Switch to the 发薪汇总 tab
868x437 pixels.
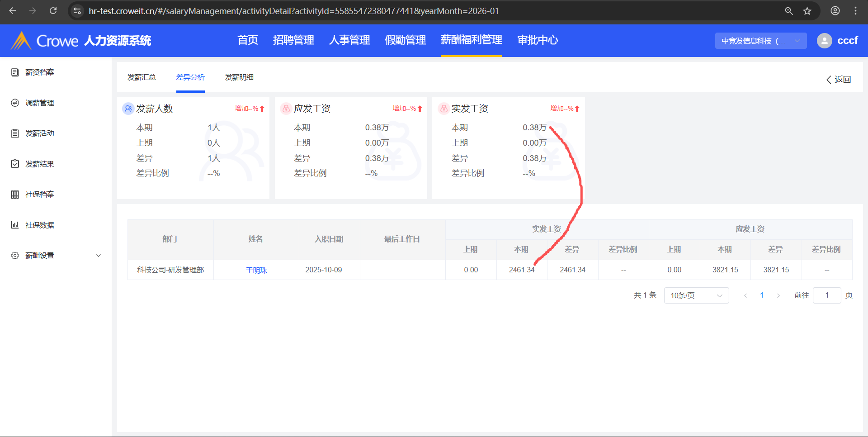142,77
